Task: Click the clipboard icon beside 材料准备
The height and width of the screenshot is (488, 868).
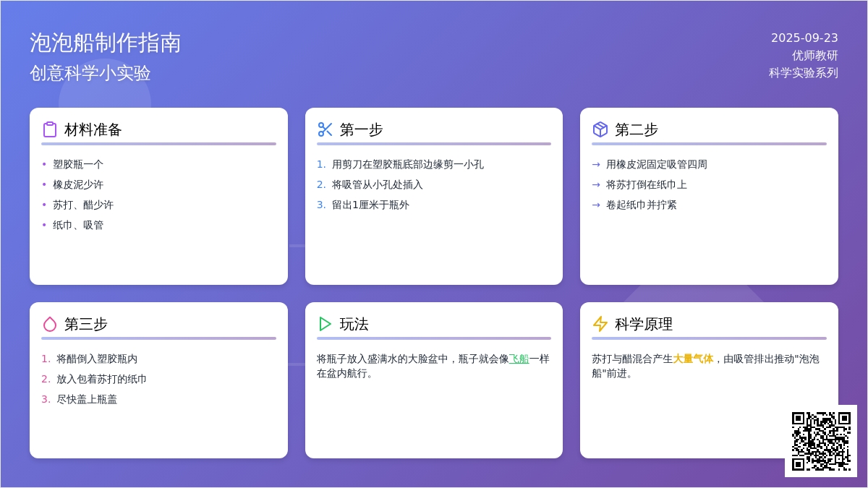Action: pos(50,129)
